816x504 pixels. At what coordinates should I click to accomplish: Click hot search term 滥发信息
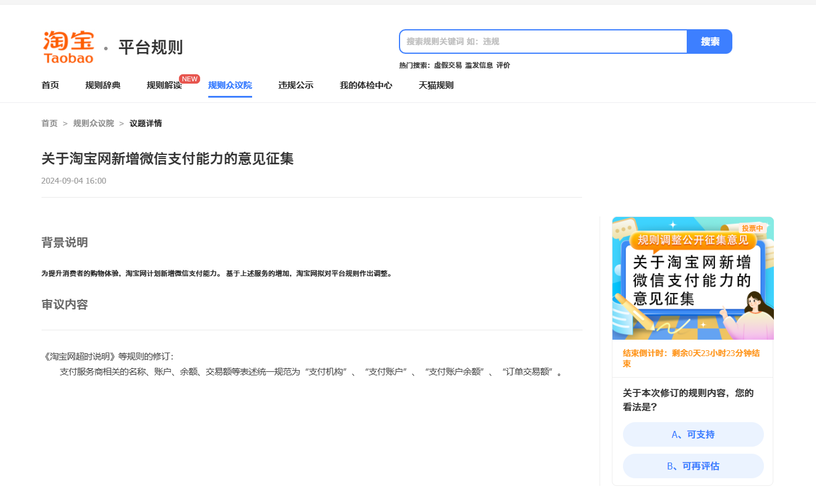[478, 65]
